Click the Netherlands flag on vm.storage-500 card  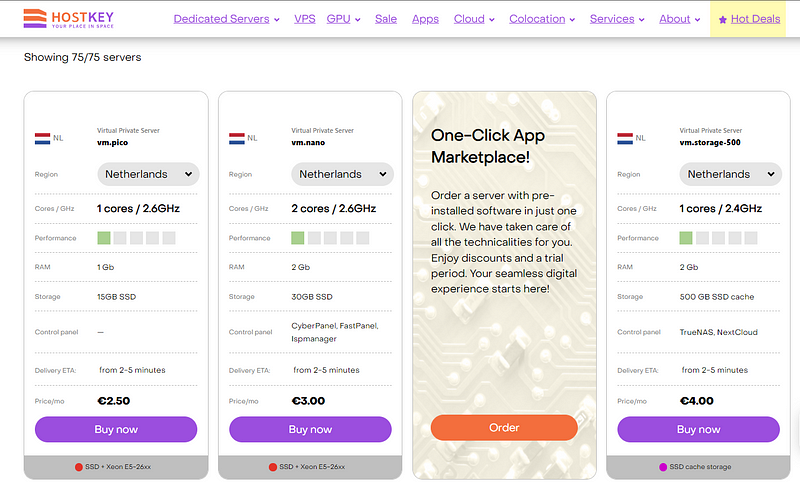[x=625, y=138]
